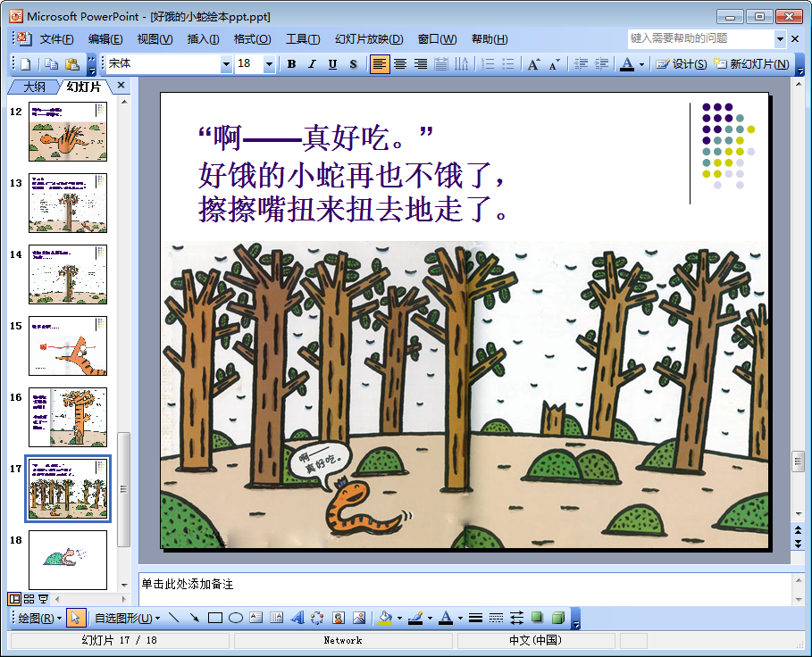The image size is (812, 657).
Task: Open the font name dropdown
Action: (226, 64)
